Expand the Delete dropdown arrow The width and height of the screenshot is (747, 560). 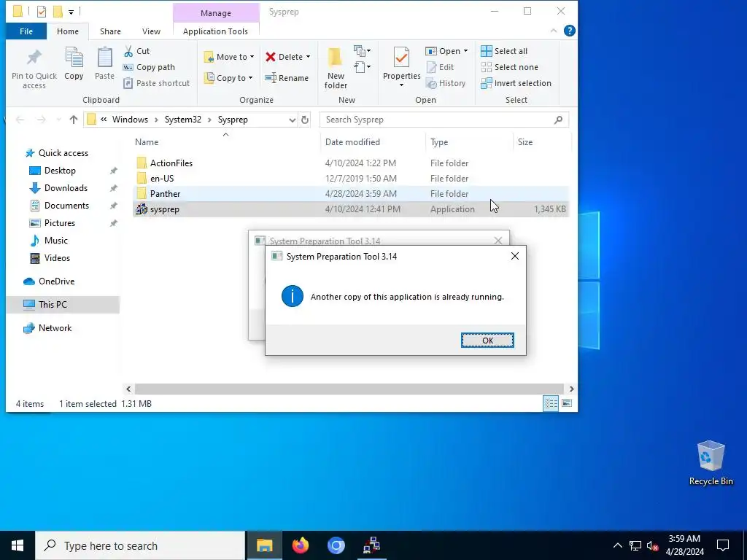309,57
